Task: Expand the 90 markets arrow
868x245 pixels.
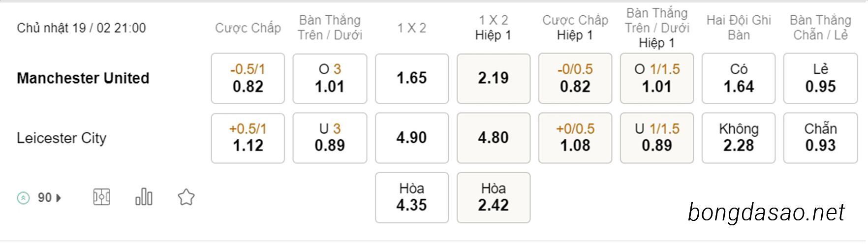Action: [59, 198]
